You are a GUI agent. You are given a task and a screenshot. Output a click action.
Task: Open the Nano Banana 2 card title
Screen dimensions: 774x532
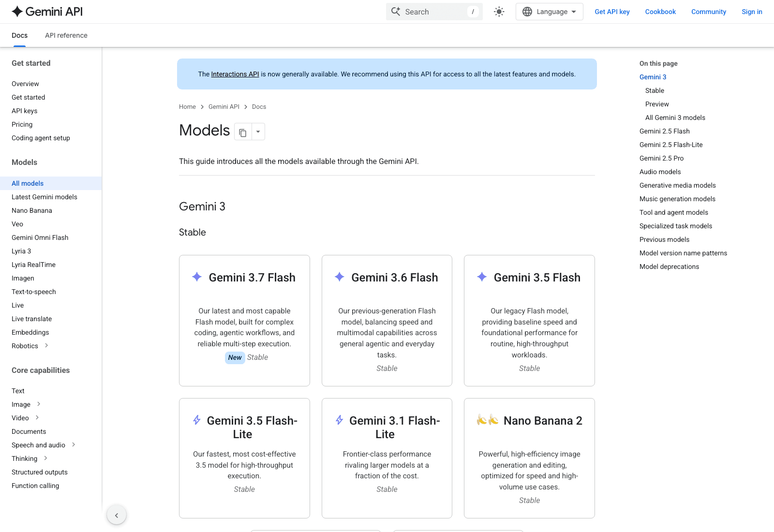click(x=543, y=421)
